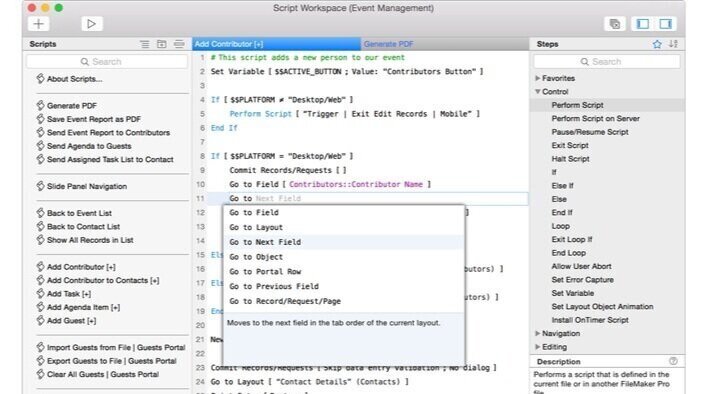Open About Scripts... in script list
702x394 pixels.
coord(69,79)
